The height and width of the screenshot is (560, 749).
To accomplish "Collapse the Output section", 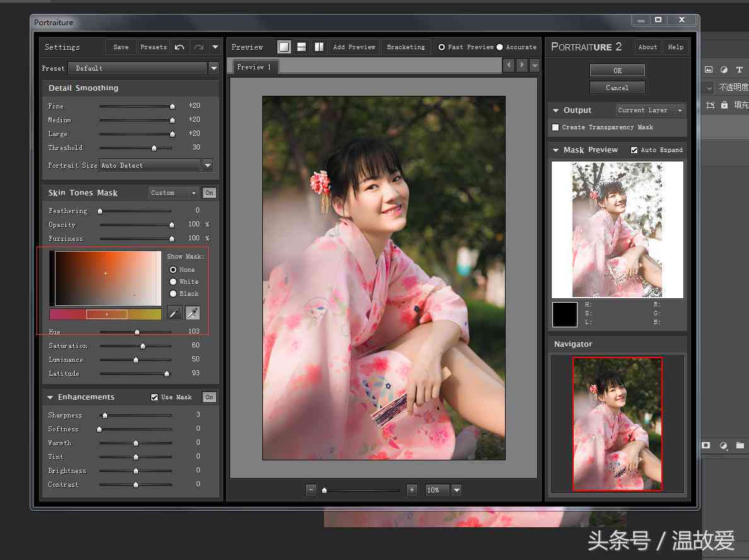I will tap(555, 110).
